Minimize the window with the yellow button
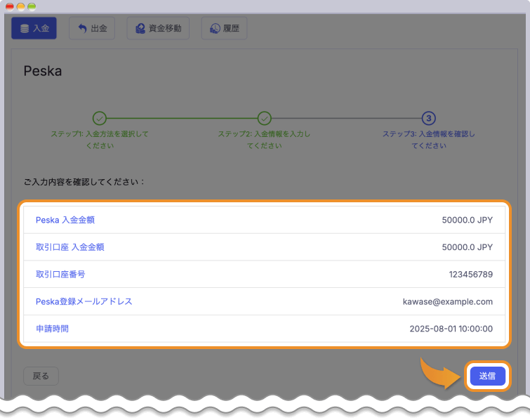The width and height of the screenshot is (530, 420). click(20, 6)
